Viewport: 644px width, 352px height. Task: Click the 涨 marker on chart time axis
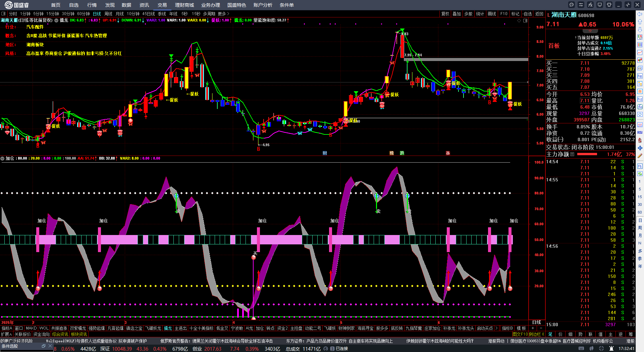point(448,153)
